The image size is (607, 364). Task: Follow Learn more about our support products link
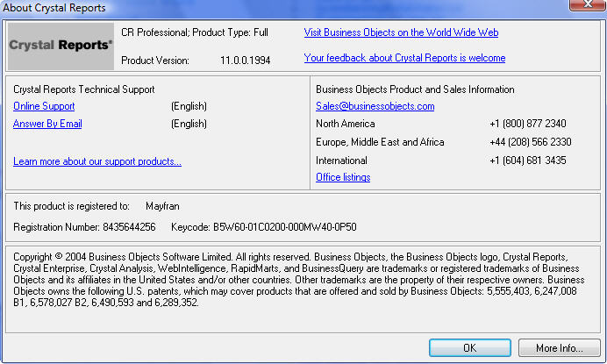pyautogui.click(x=97, y=161)
